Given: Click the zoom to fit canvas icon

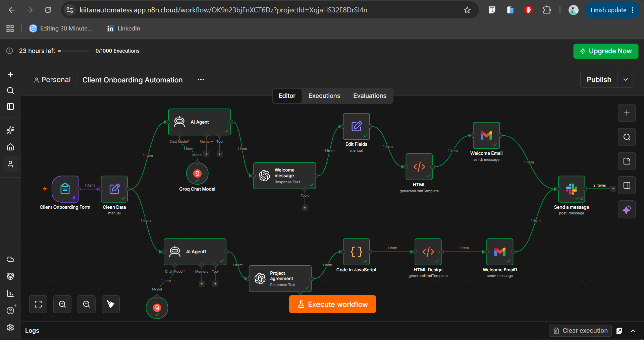Looking at the screenshot, I should (38, 304).
